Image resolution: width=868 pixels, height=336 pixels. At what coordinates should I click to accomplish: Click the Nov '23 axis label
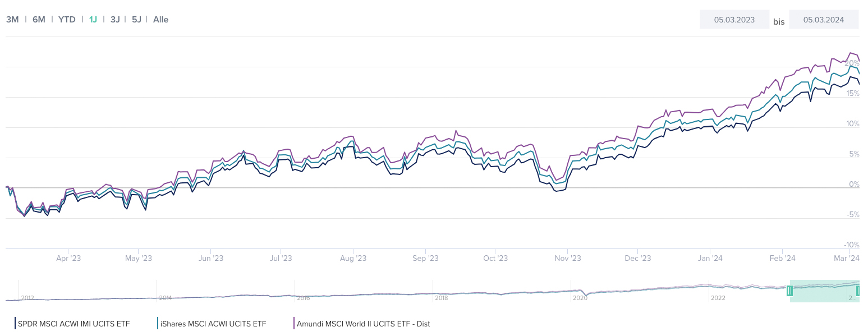tap(567, 258)
